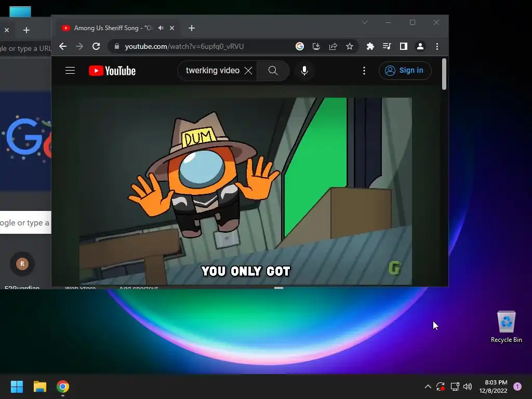
Task: Click the sync status tray icon
Action: (x=441, y=387)
